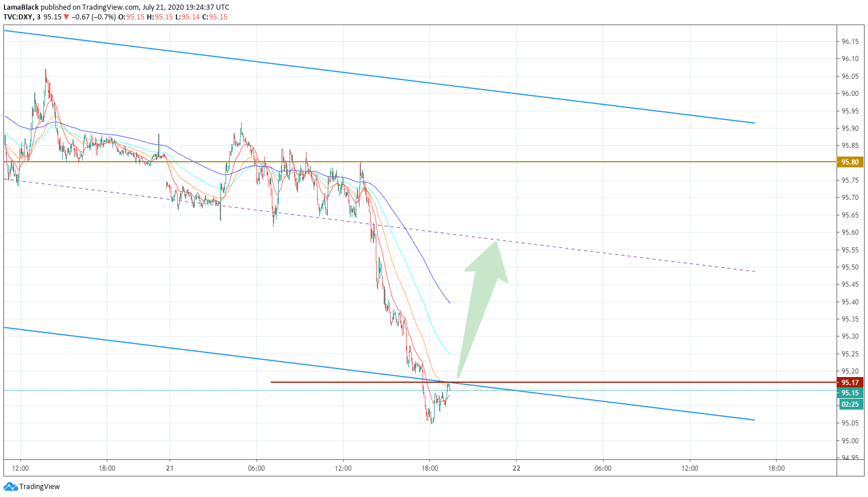Click the 95.05 price axis value
This screenshot has width=868, height=497.
850,423
